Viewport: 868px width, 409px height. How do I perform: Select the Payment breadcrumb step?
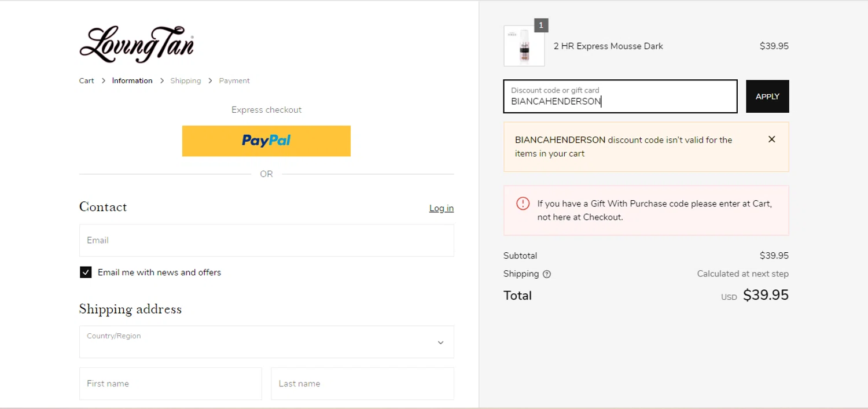(234, 81)
